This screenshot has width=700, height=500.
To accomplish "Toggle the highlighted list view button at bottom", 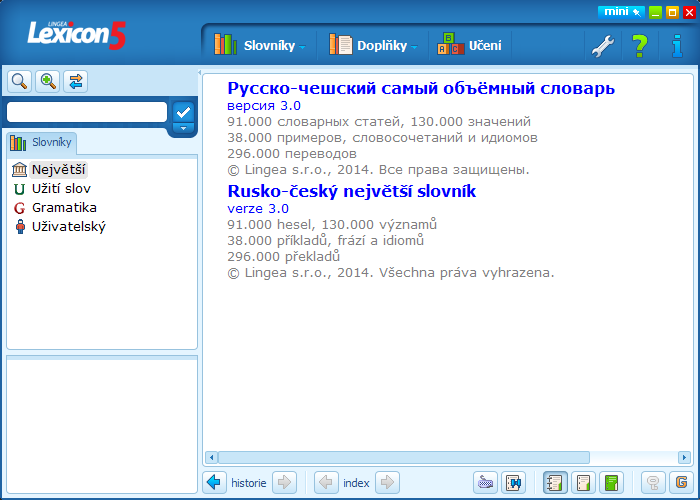I will [555, 483].
